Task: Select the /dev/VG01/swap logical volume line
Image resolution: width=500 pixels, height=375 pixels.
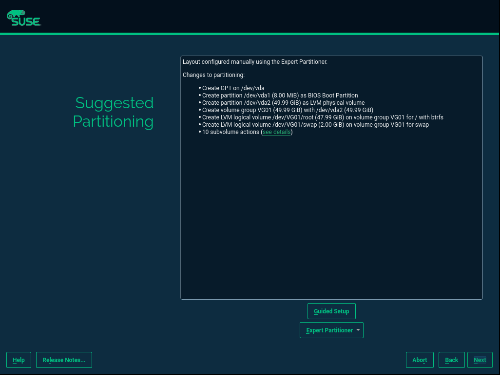Action: tap(315, 125)
